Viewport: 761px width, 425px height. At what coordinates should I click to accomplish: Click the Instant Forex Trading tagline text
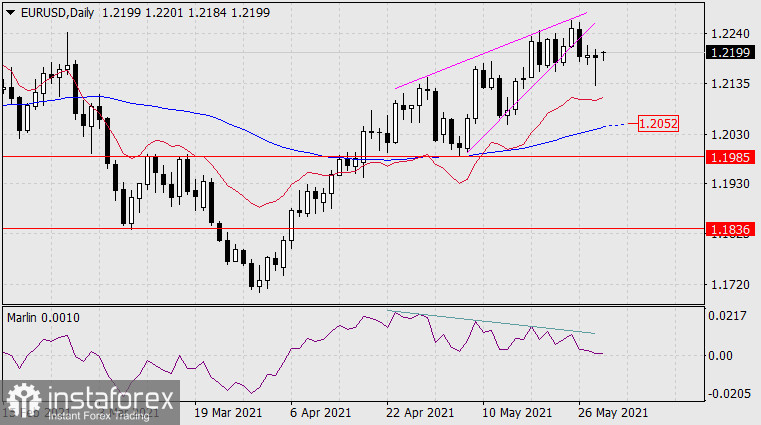coord(103,414)
